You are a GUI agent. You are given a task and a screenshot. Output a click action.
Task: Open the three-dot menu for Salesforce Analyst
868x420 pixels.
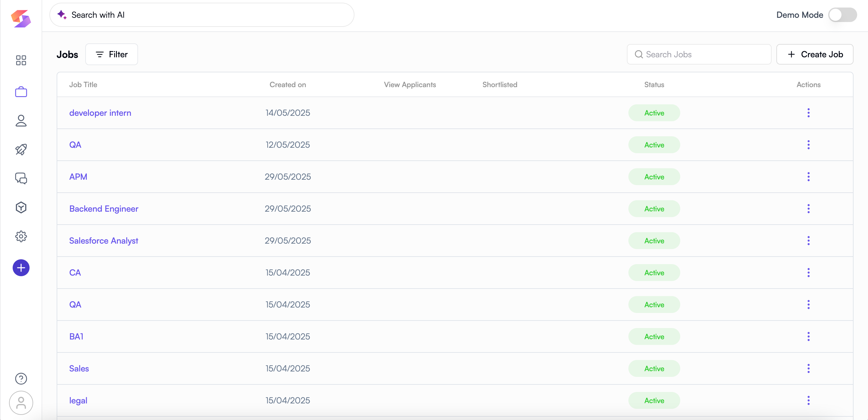(x=808, y=241)
